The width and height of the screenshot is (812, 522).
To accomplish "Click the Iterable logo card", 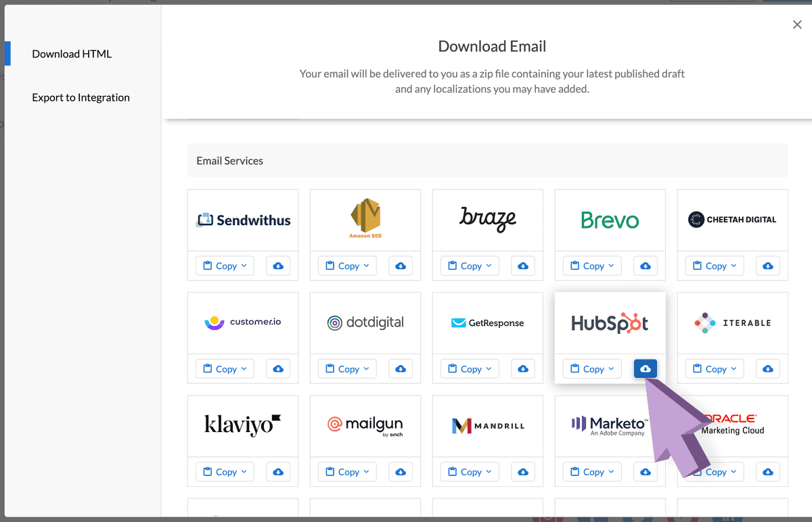I will (733, 323).
